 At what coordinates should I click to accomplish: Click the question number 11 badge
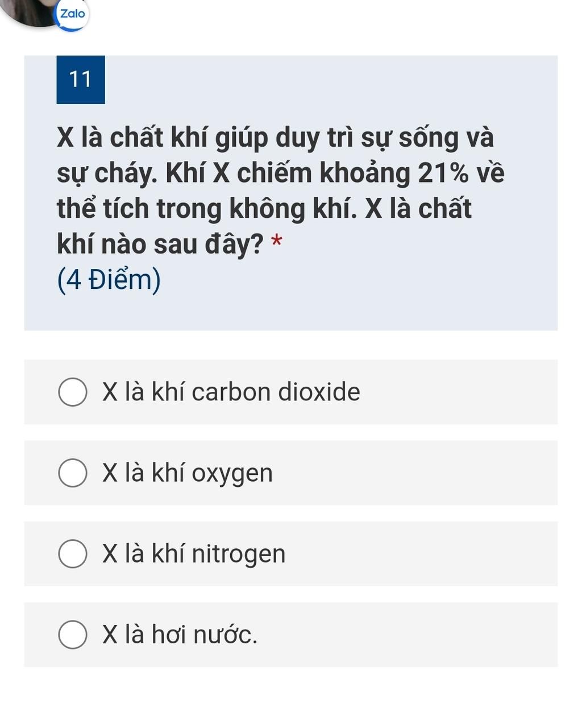pos(81,80)
